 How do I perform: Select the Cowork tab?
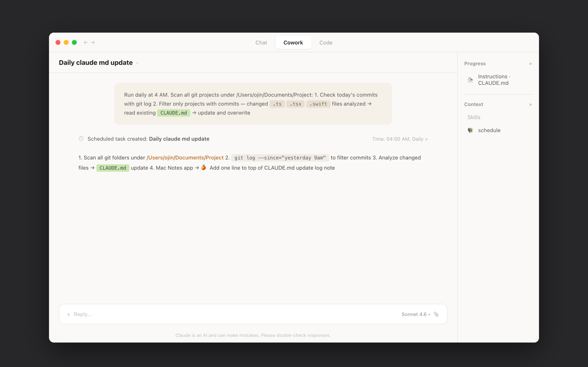[293, 42]
